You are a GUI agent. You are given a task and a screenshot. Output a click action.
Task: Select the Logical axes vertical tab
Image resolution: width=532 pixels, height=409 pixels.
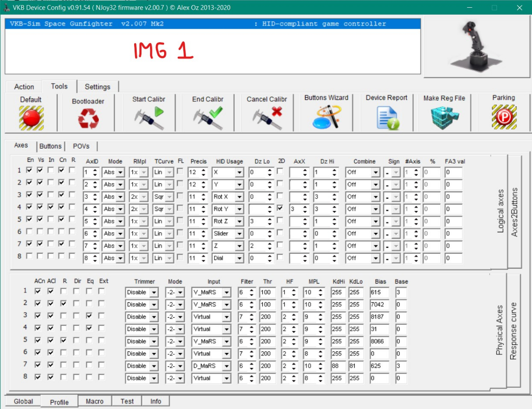500,211
